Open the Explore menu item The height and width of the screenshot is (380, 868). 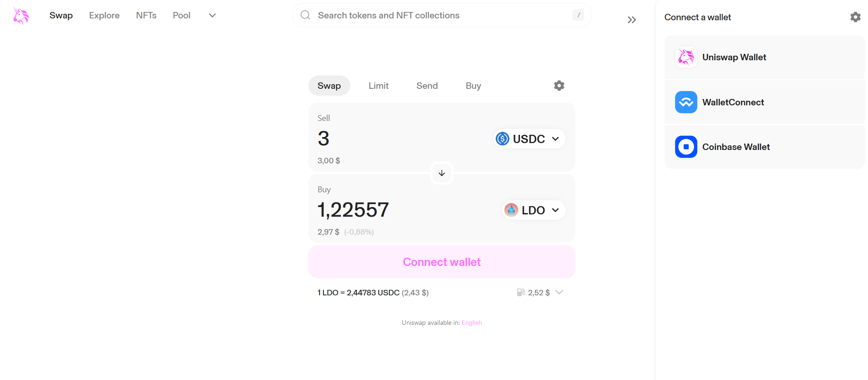104,16
